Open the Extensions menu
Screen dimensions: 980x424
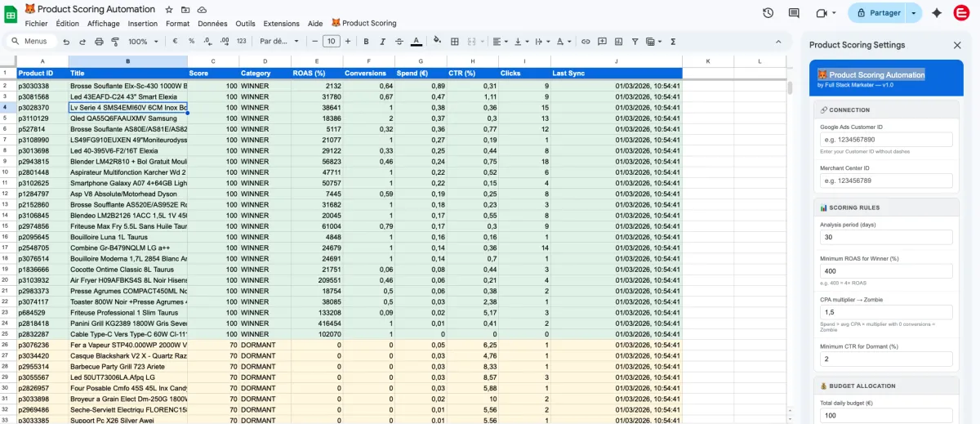click(281, 24)
